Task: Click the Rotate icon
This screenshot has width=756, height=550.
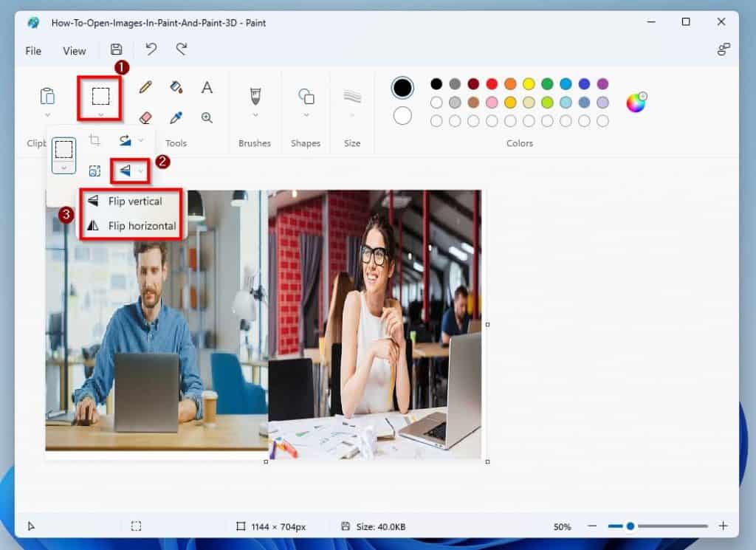Action: tap(126, 140)
